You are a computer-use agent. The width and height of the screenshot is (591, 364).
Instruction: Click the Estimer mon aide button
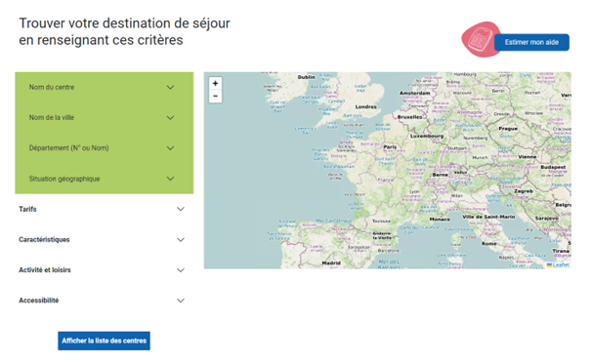[x=531, y=42]
